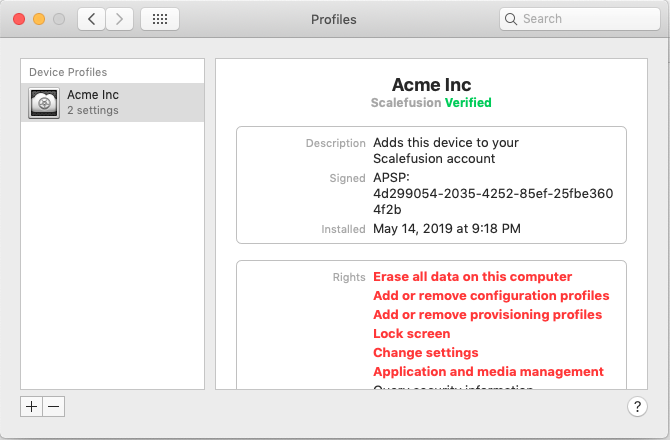Click the "Change settings" right
This screenshot has width=670, height=440.
(426, 352)
